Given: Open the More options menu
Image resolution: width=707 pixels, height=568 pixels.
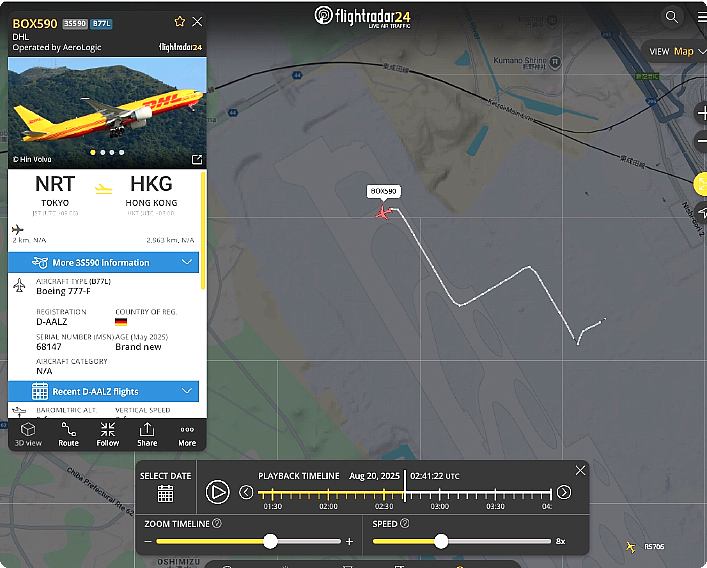Looking at the screenshot, I should [187, 435].
